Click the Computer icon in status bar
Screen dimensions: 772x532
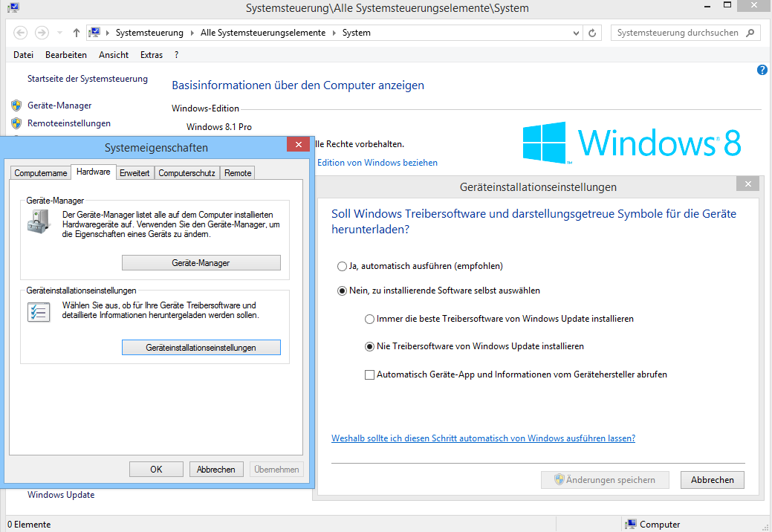pos(631,524)
